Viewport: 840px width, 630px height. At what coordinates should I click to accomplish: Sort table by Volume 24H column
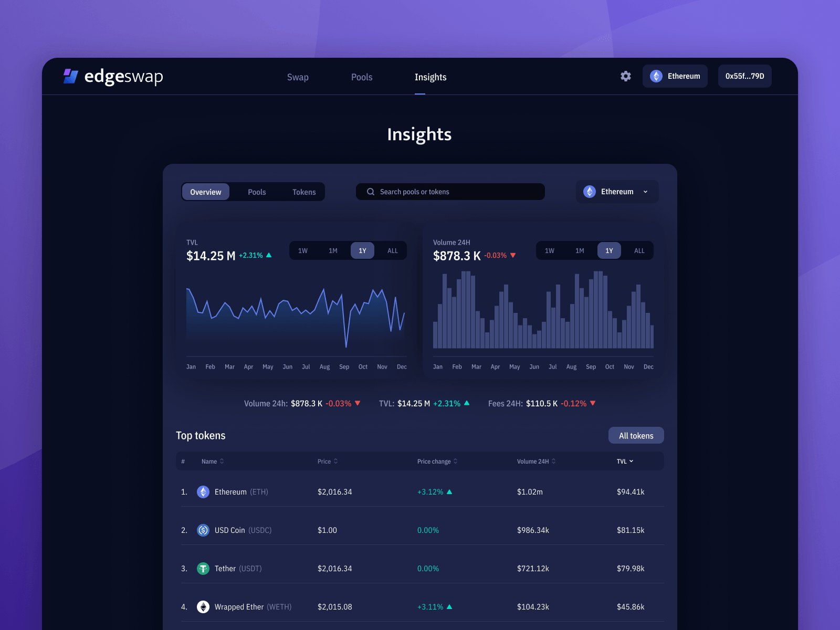536,461
